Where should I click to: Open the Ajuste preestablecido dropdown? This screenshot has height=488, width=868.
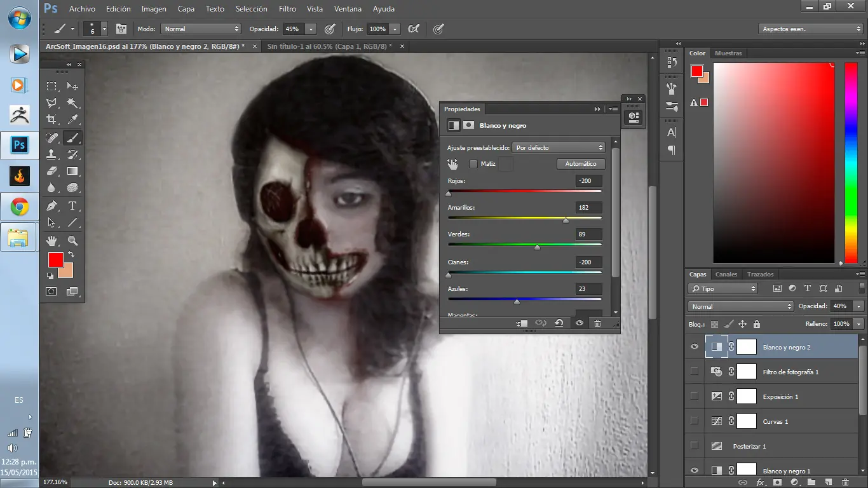[558, 147]
